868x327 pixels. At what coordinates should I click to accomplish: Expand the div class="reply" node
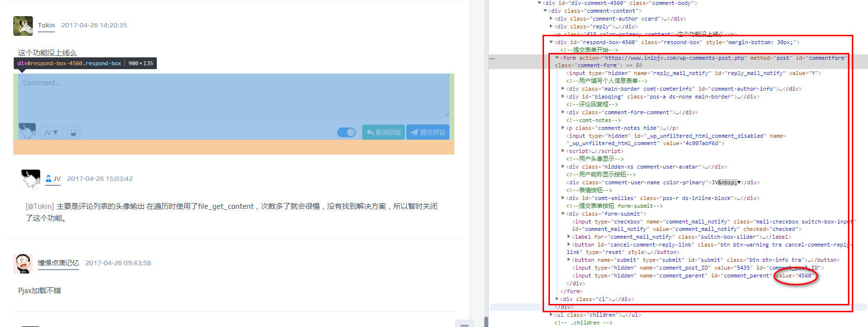click(551, 26)
